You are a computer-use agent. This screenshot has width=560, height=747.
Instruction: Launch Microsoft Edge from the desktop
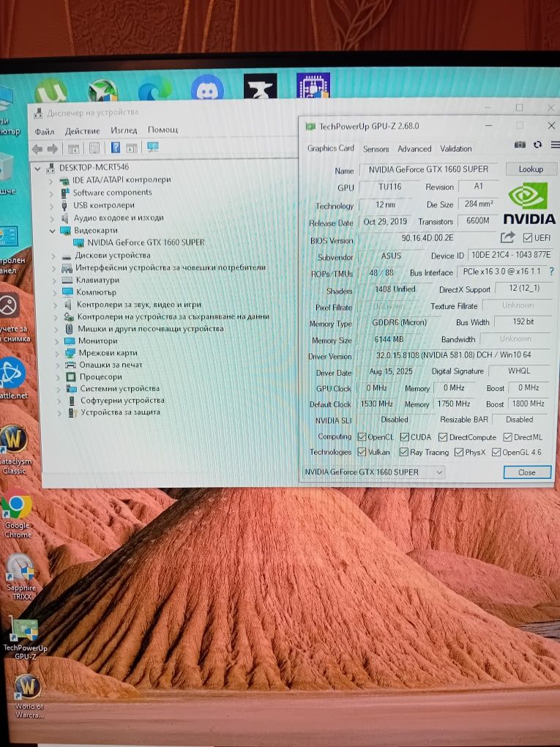point(154,89)
